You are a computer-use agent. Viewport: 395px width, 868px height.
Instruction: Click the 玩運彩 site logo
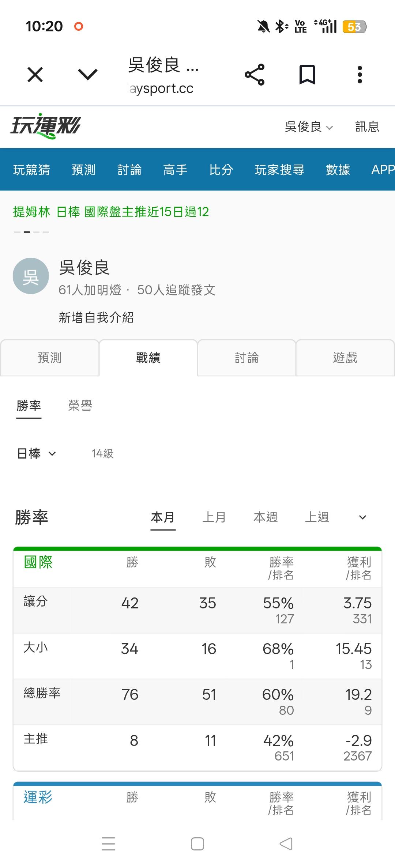pos(46,126)
